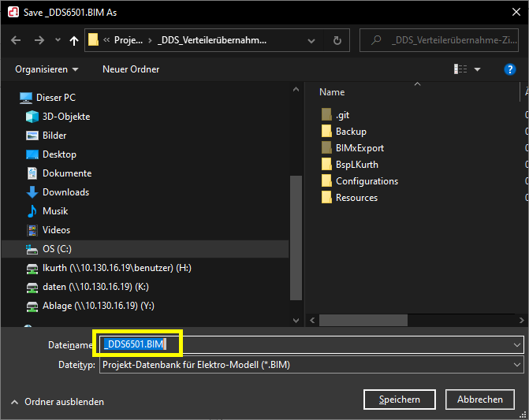Image resolution: width=529 pixels, height=420 pixels.
Task: Open the Dateityp combo box
Action: (311, 365)
